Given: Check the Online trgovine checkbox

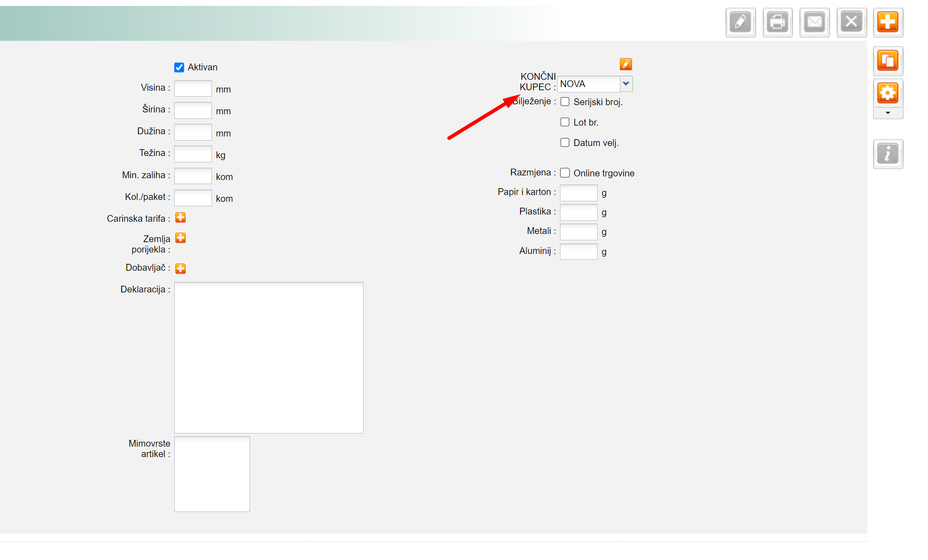Looking at the screenshot, I should pos(565,173).
